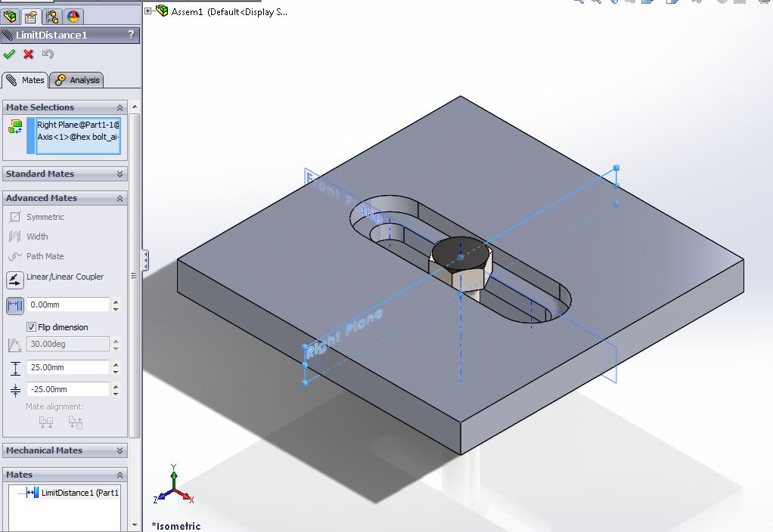Click inside the 0.00mm distance field

pos(68,305)
